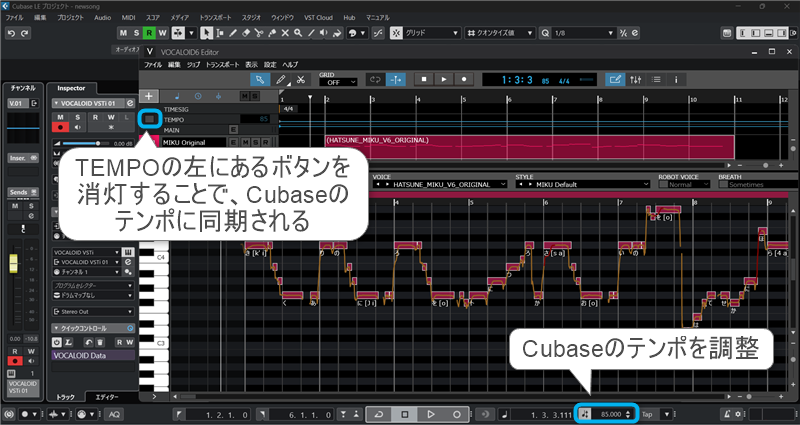Click the blue note icon in track header
Image resolution: width=800 pixels, height=425 pixels.
pyautogui.click(x=177, y=96)
